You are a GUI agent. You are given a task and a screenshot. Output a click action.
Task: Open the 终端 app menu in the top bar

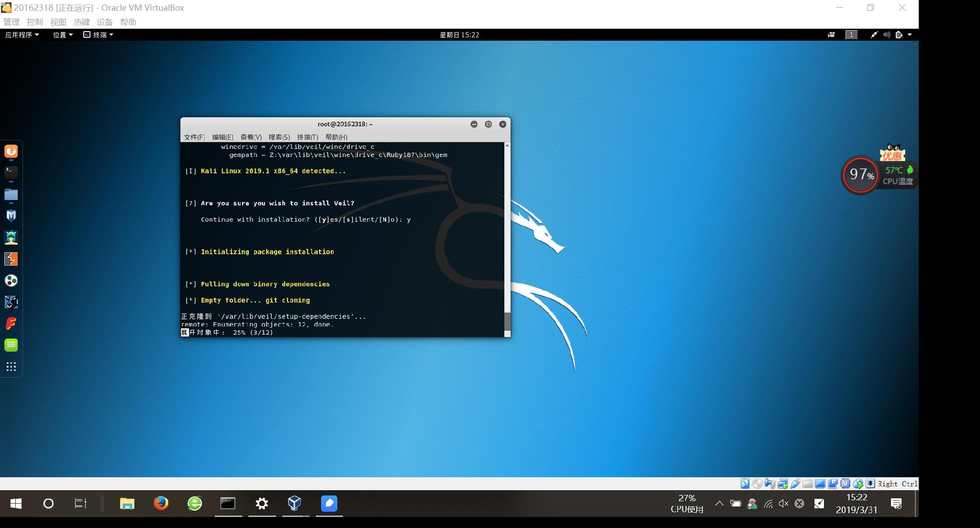[x=99, y=34]
